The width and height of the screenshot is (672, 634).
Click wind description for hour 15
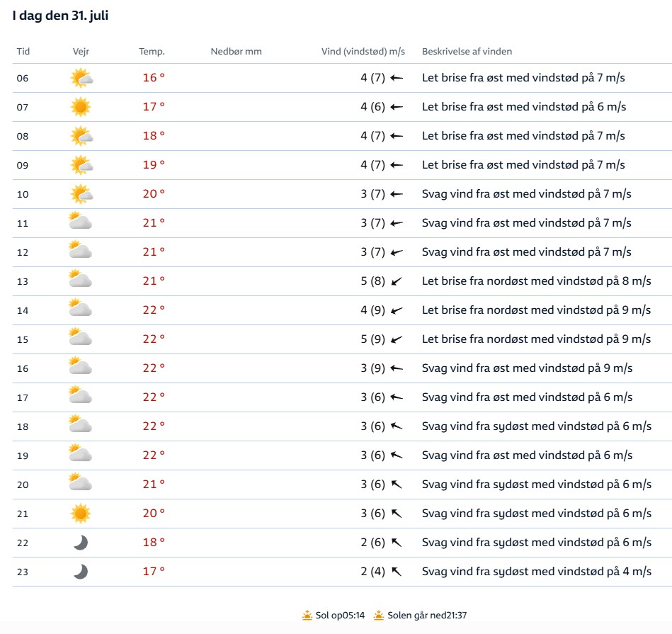(x=536, y=339)
